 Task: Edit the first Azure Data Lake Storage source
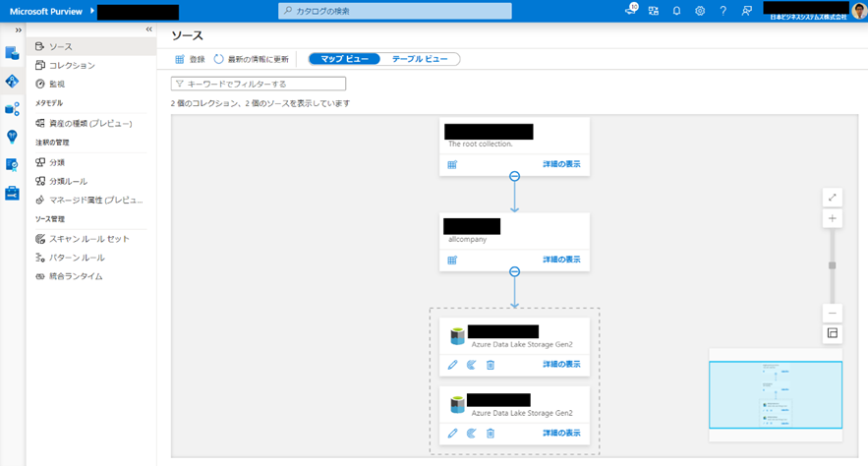(452, 365)
